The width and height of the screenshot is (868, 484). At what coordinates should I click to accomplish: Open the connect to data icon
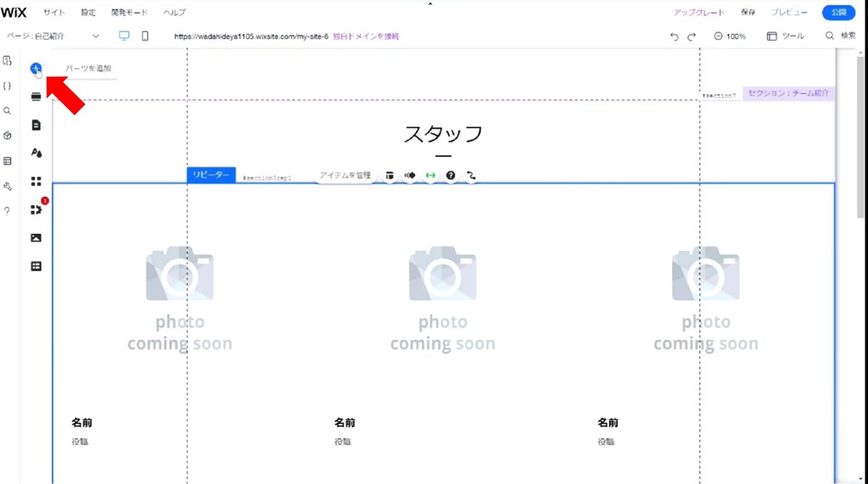[472, 175]
